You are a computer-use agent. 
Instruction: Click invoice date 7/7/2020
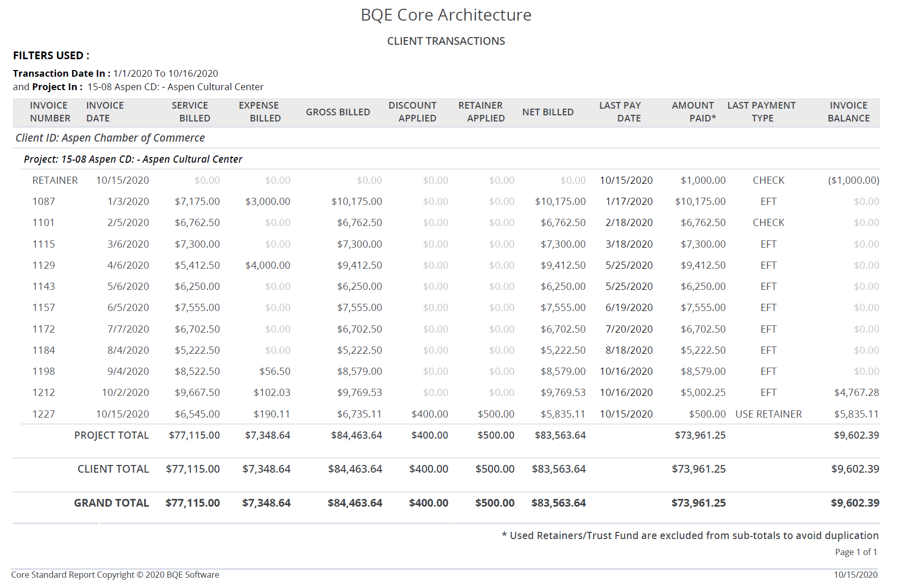coord(128,330)
